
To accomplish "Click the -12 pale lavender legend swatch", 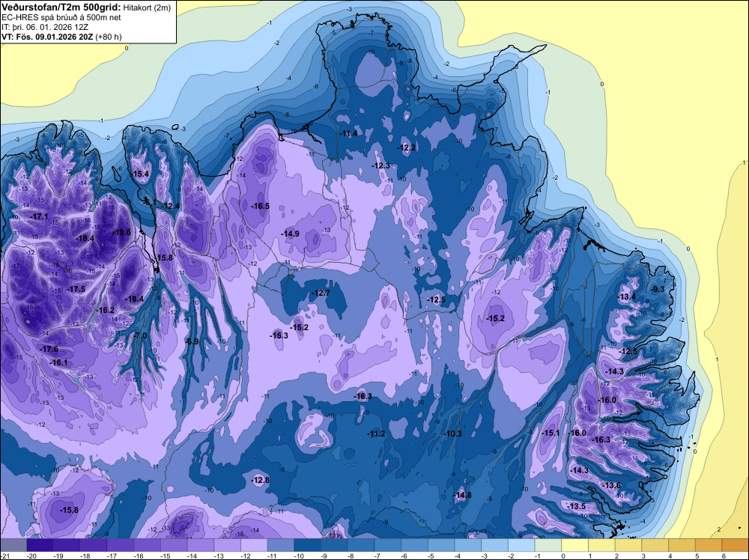I will 254,545.
